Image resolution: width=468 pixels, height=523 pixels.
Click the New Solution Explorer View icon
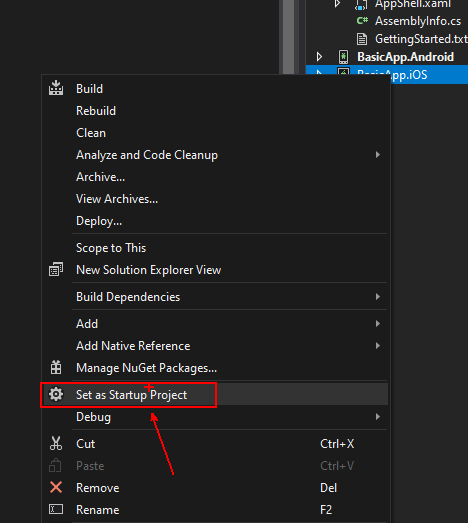[56, 270]
